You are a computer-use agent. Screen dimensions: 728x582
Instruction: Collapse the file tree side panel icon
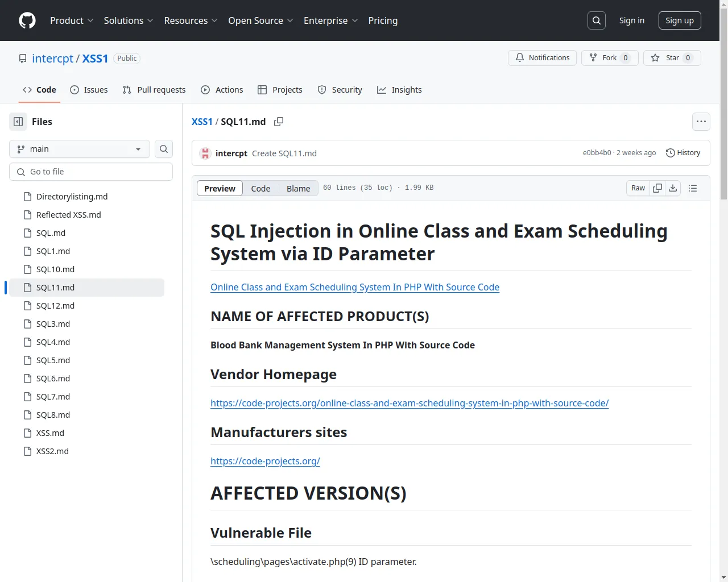[18, 122]
